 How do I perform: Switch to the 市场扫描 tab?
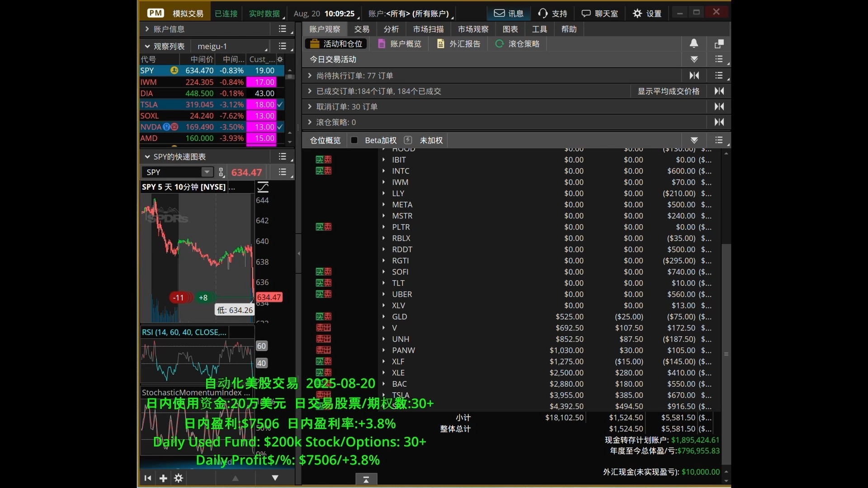428,29
